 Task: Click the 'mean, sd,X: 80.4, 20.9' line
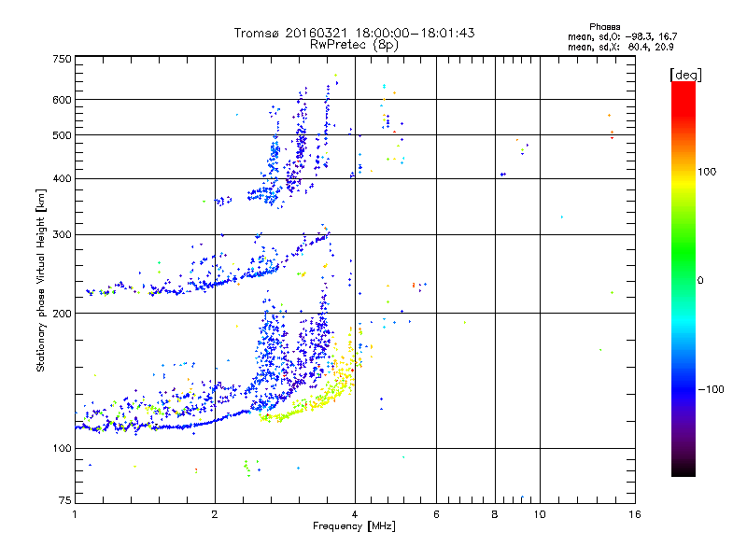(x=621, y=47)
